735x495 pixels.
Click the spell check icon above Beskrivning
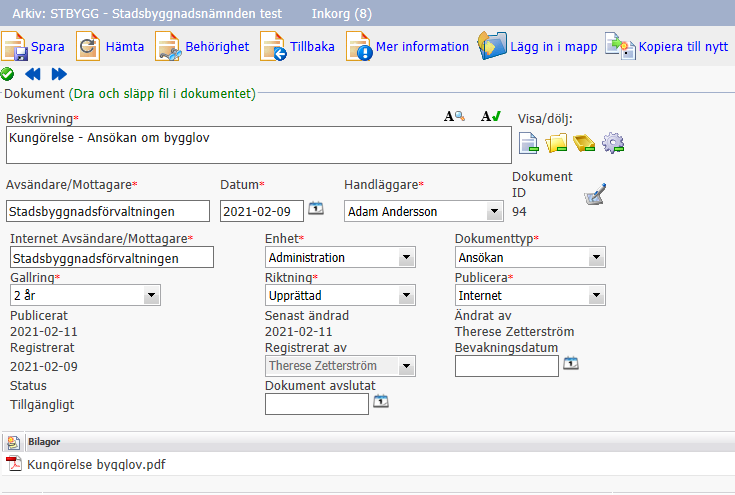click(491, 116)
